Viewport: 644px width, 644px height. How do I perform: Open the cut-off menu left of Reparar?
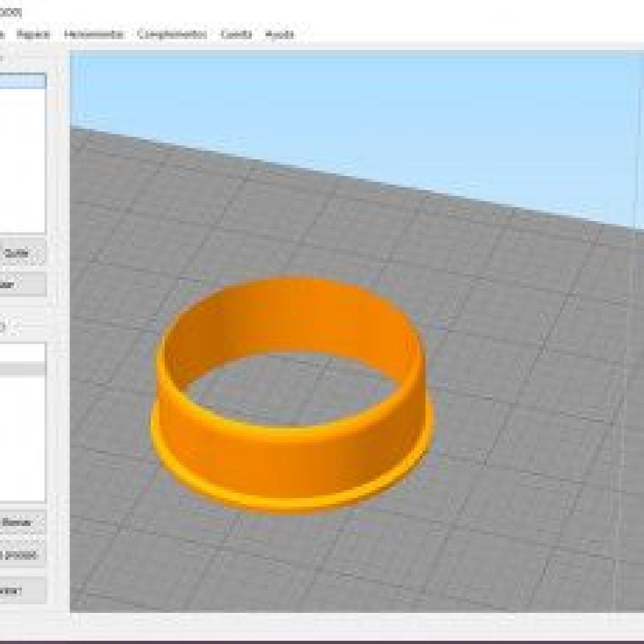[x=2, y=34]
